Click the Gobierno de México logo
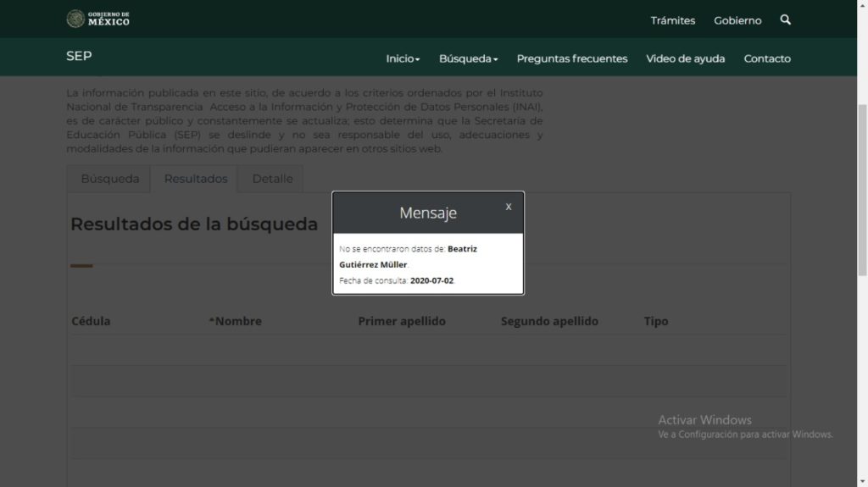The image size is (868, 487). (98, 19)
